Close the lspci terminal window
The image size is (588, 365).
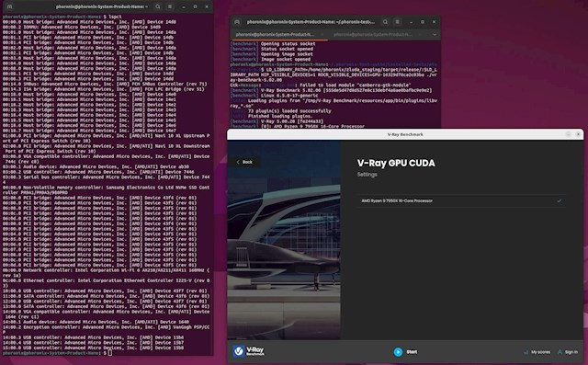point(207,6)
